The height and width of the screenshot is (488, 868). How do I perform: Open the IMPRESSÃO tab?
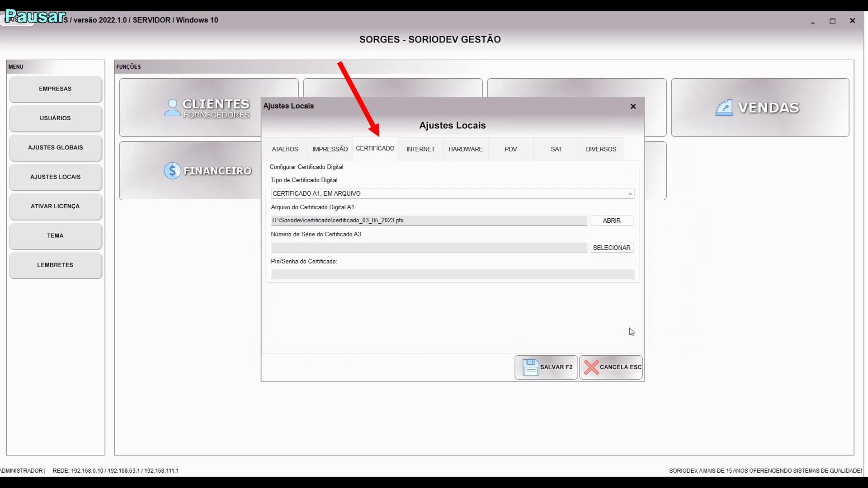coord(330,149)
